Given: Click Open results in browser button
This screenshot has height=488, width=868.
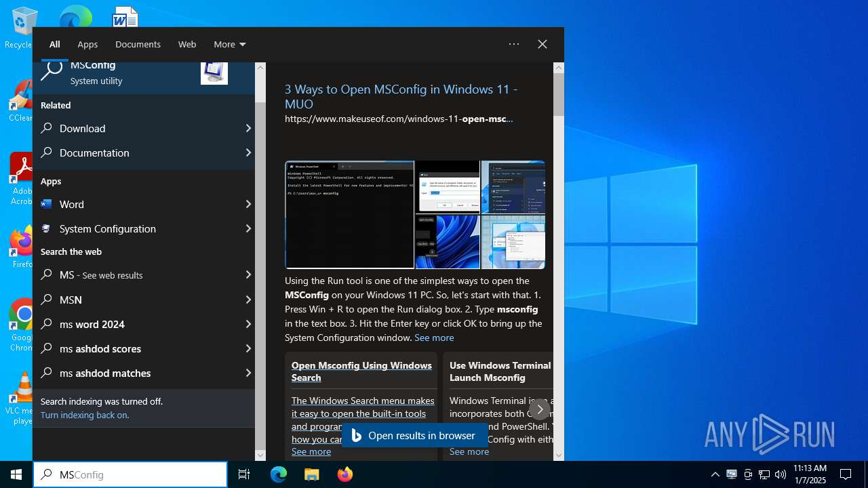Looking at the screenshot, I should point(414,435).
